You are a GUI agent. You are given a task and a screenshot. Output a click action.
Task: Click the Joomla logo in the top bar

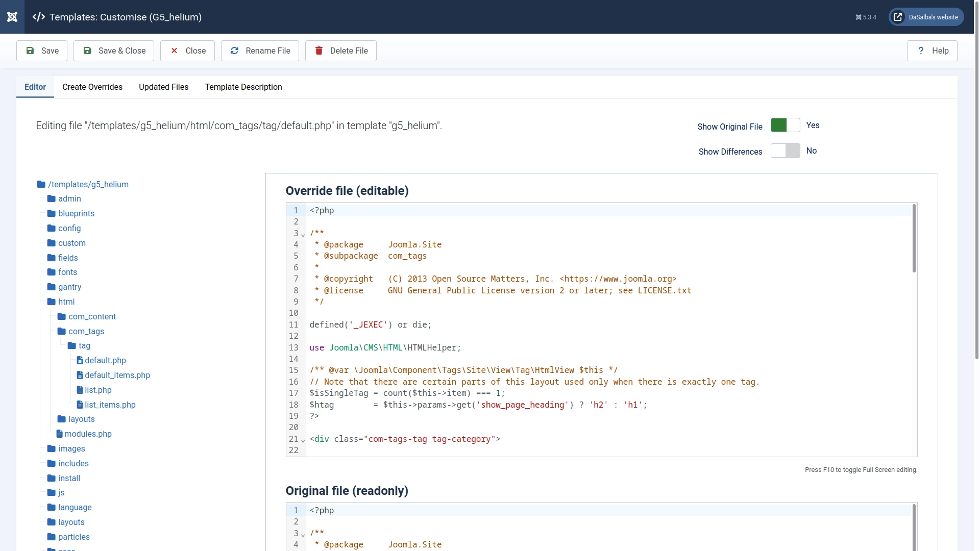12,17
